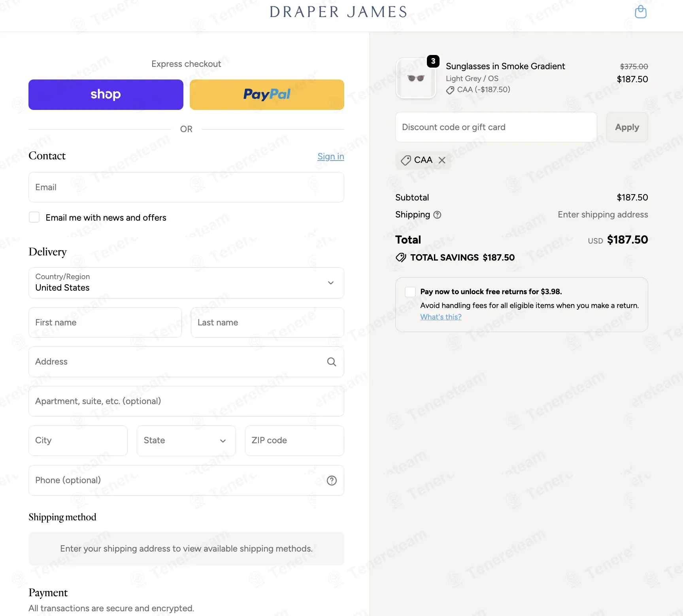Click the Discount code or gift card field

496,127
